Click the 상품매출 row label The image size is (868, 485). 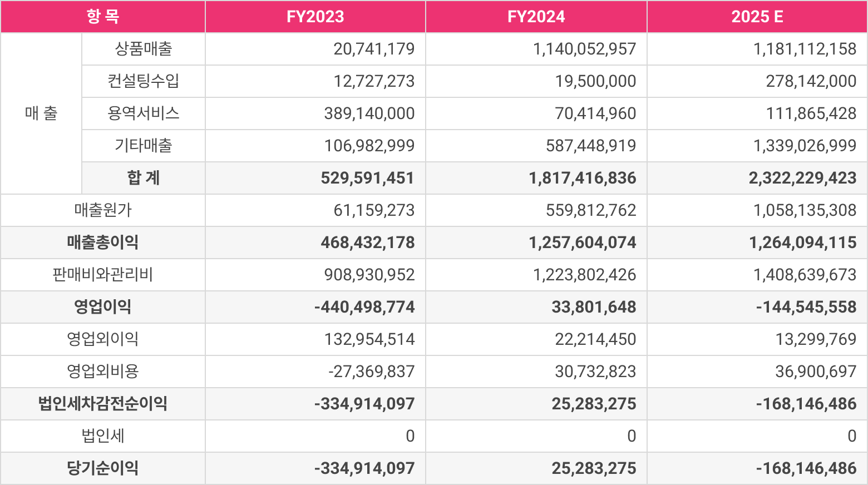pyautogui.click(x=144, y=49)
